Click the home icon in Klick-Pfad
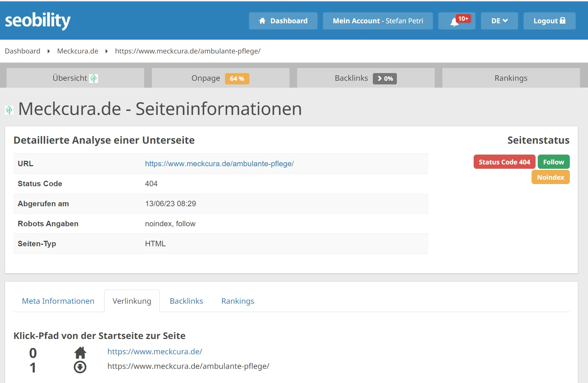 (80, 352)
